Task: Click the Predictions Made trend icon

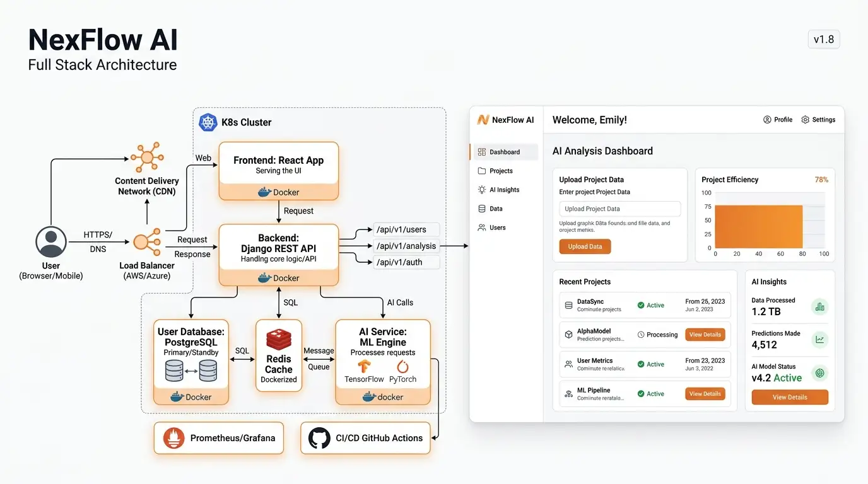Action: point(819,340)
